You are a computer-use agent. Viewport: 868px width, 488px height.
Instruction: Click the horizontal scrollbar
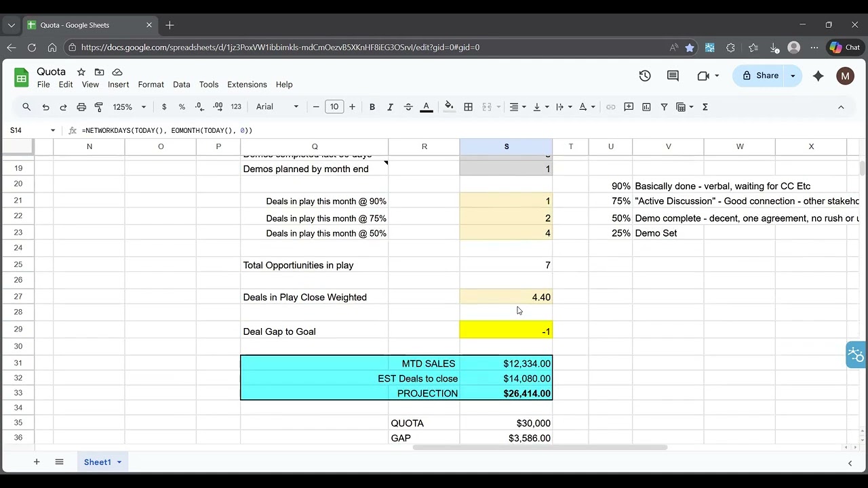tap(540, 447)
